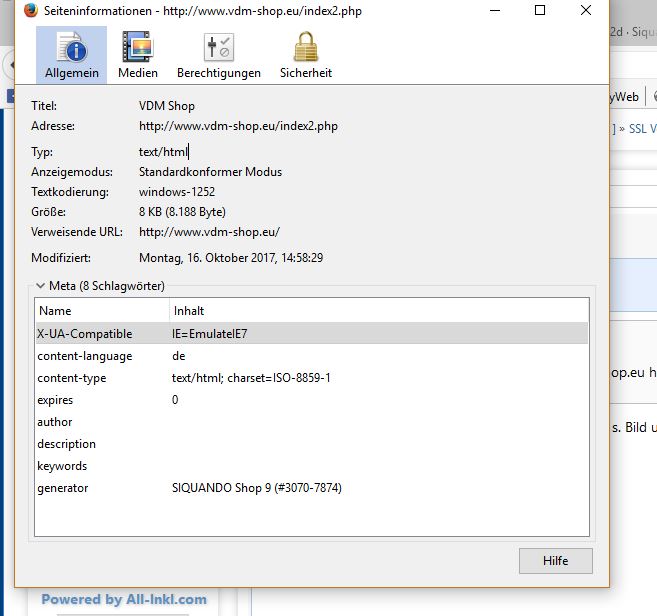Click into the Adresse URL field
The height and width of the screenshot is (616, 657).
(238, 127)
